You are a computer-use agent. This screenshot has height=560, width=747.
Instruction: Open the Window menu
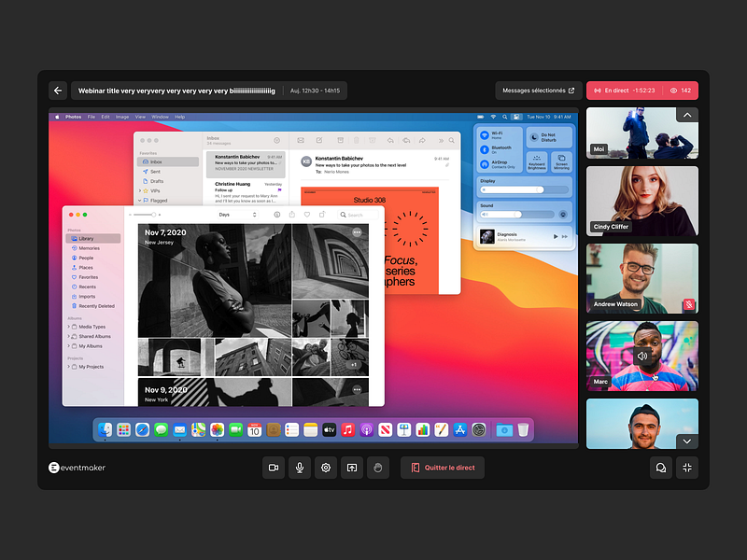[160, 117]
